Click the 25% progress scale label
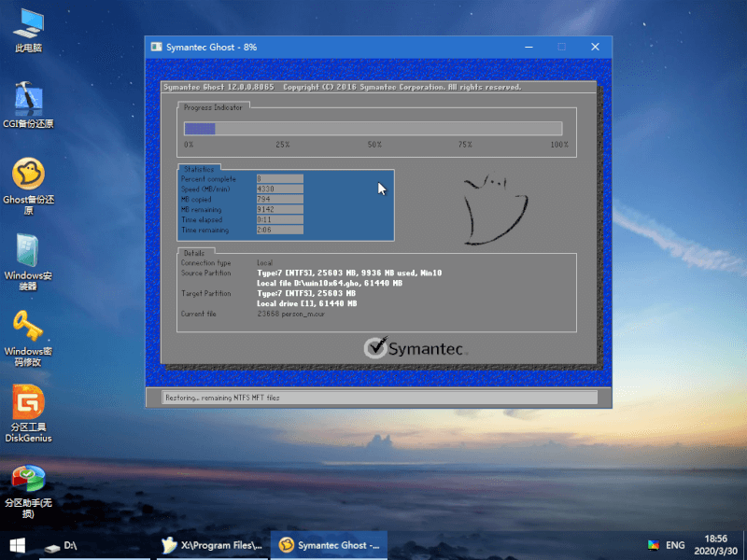This screenshot has width=747, height=560. (x=283, y=145)
